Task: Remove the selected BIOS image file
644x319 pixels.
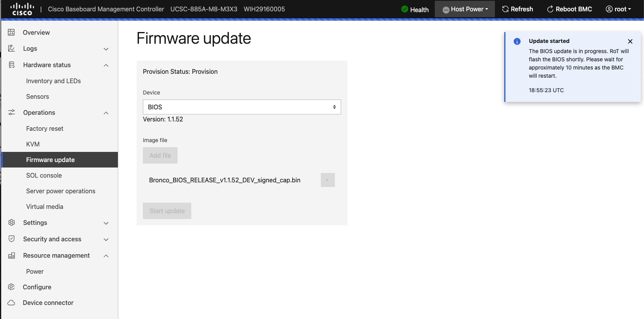Action: 327,180
